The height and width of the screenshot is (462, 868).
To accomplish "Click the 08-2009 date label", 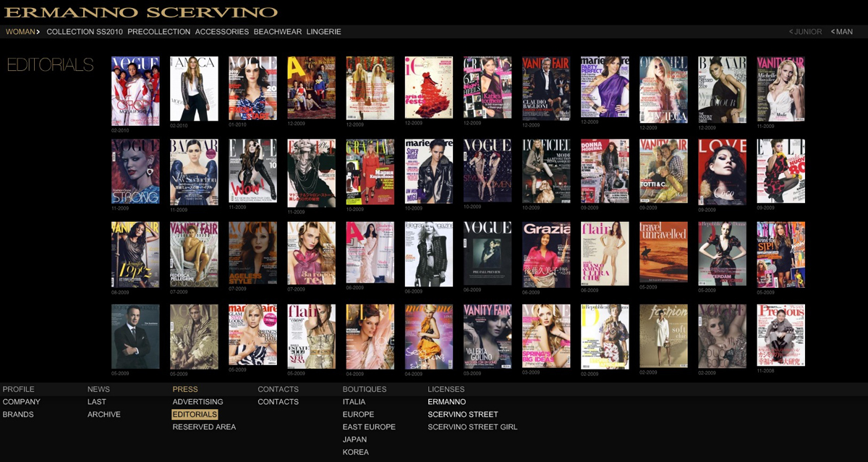I will (x=121, y=292).
